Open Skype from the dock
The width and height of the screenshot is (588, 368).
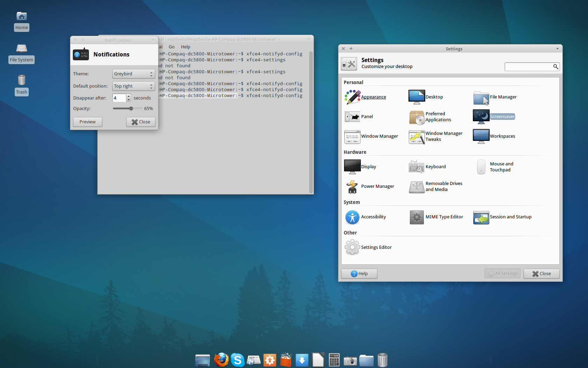238,360
